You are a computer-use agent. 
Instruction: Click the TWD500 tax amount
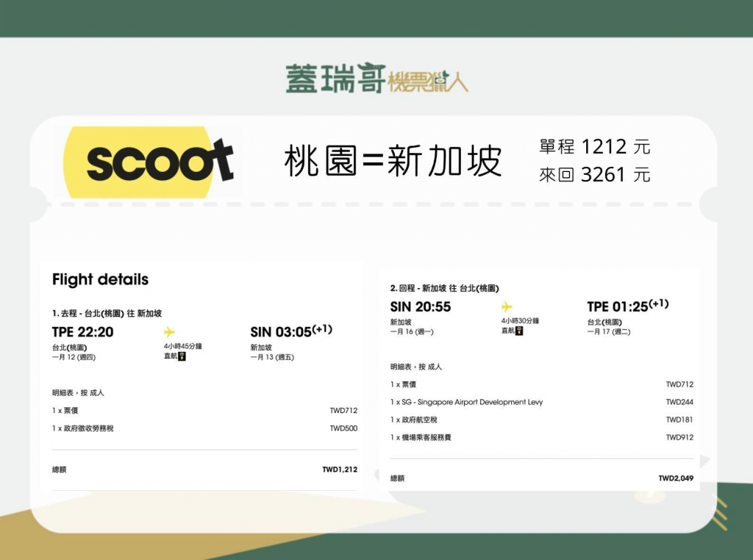coord(343,428)
